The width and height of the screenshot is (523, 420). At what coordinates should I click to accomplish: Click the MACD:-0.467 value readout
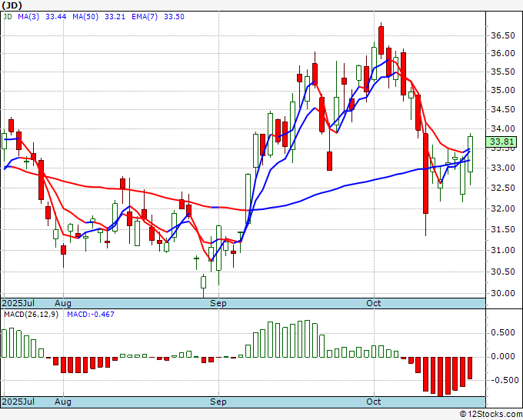(x=91, y=315)
